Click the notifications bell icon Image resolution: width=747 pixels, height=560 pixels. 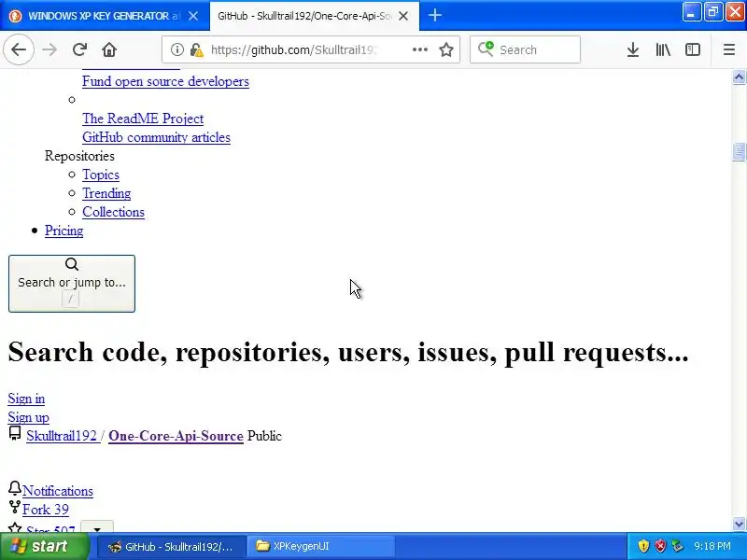[15, 488]
